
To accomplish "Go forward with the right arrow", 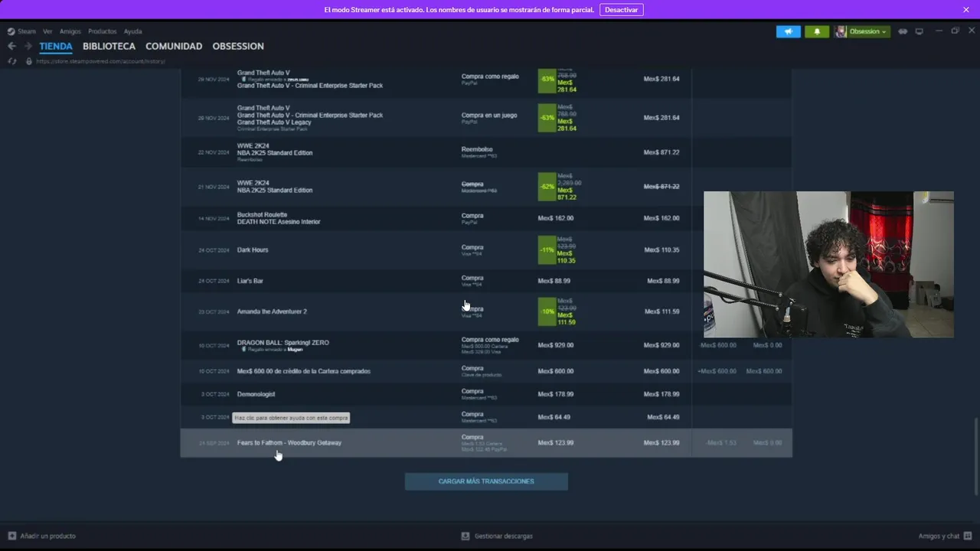I will pyautogui.click(x=28, y=46).
